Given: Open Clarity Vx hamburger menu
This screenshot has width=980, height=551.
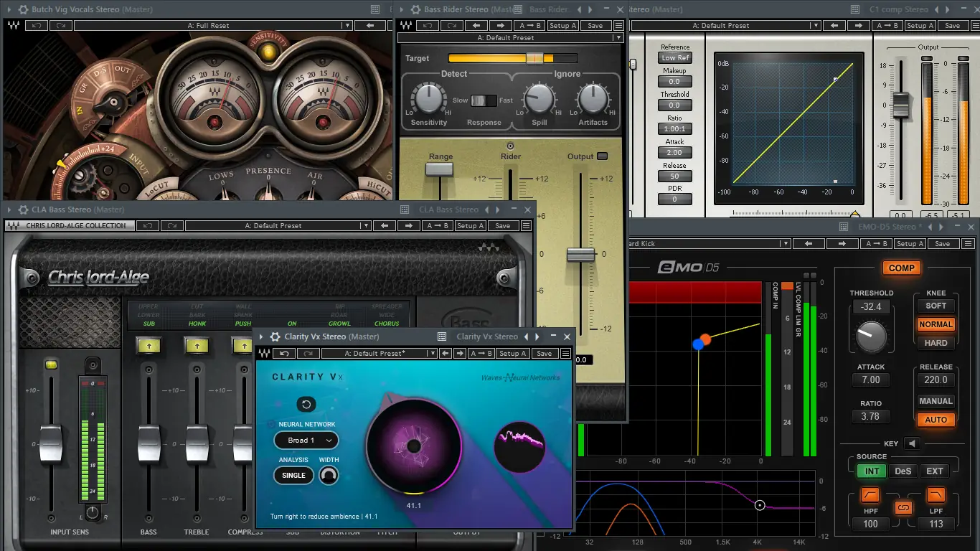Looking at the screenshot, I should (566, 353).
